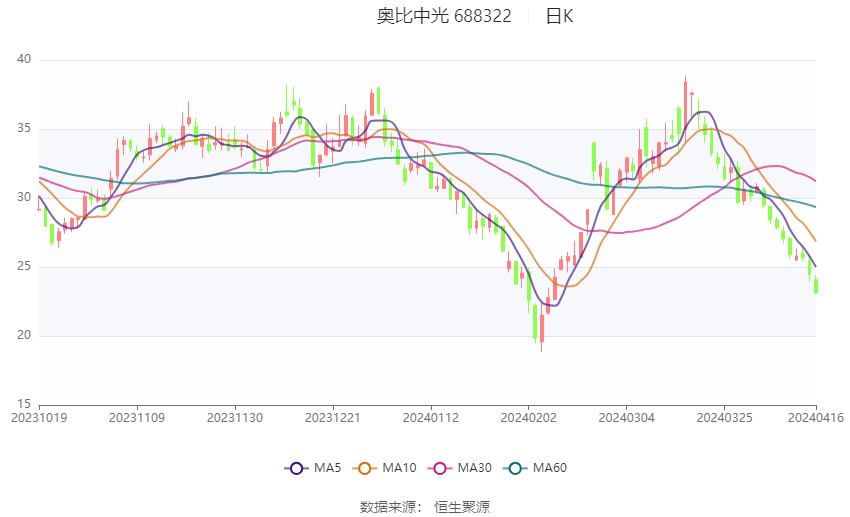
Task: Click the 20240202 x-axis date label
Action: (x=528, y=418)
